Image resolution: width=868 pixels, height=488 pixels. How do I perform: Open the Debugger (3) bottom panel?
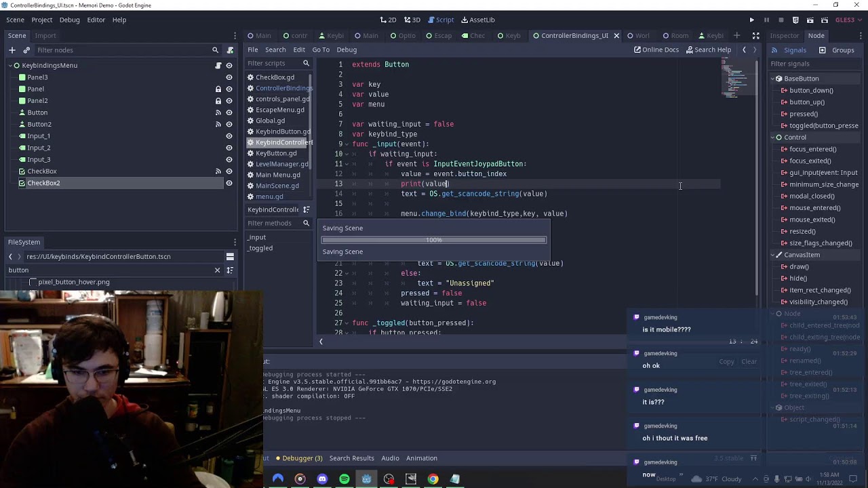click(298, 458)
